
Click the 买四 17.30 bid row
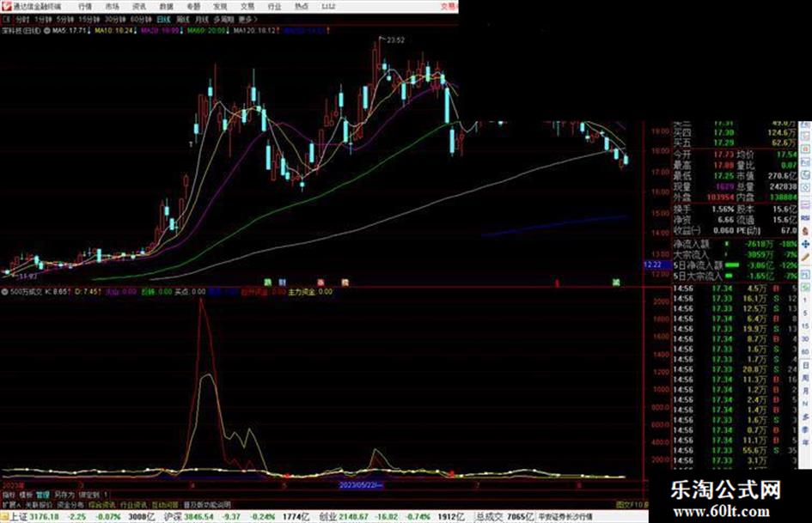(x=735, y=132)
